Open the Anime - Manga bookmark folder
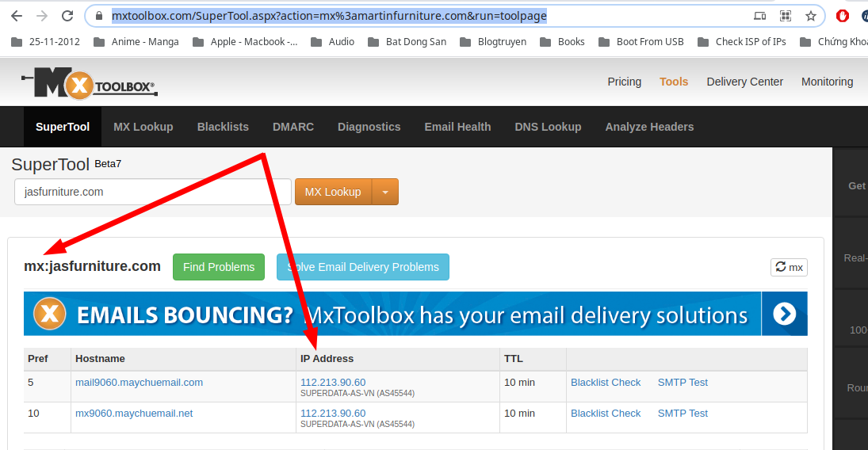This screenshot has width=868, height=450. point(136,42)
